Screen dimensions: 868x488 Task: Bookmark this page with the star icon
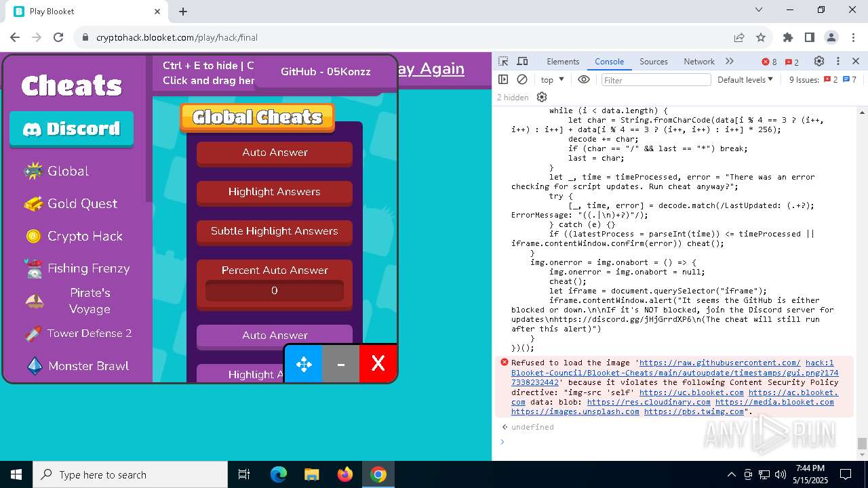coord(761,37)
